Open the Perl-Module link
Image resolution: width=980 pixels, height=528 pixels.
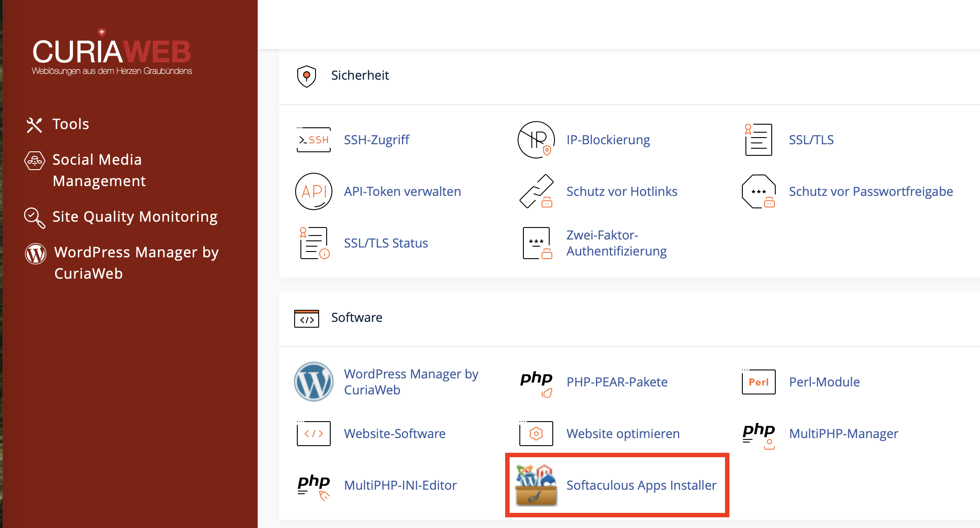(824, 382)
